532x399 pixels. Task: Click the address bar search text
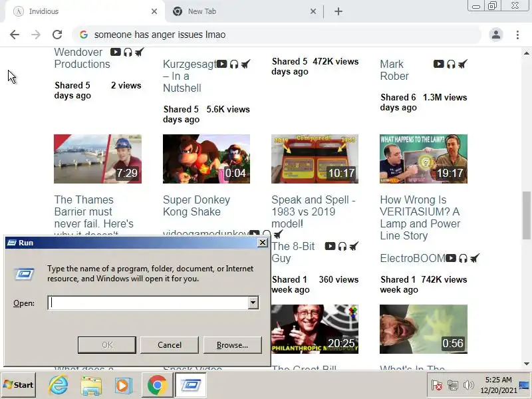160,35
